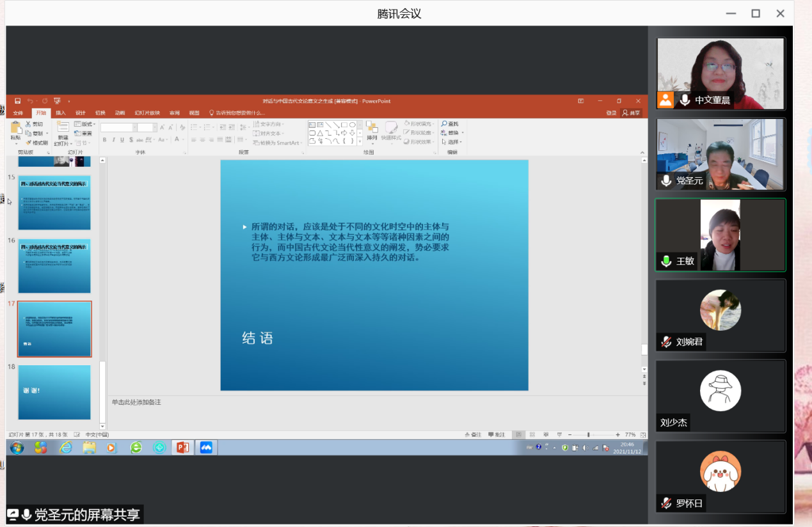Expand the Layout (版式) dropdown
Screen dimensions: 812x527
[x=94, y=124]
